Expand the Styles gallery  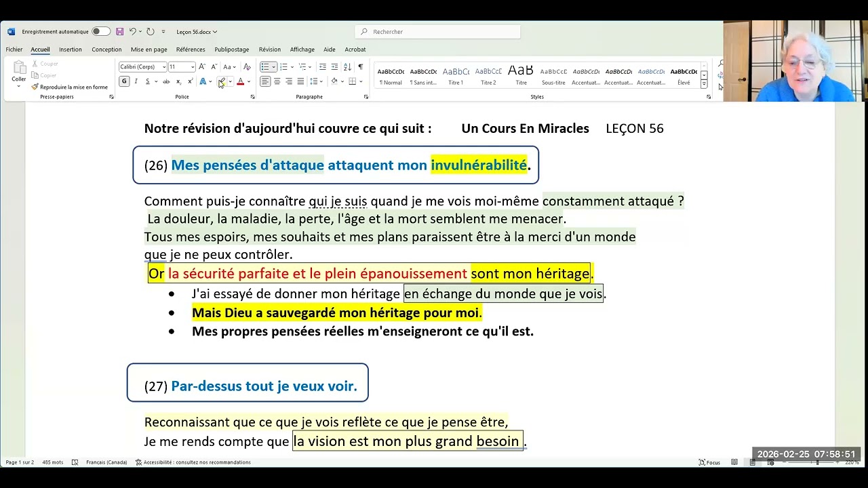704,85
